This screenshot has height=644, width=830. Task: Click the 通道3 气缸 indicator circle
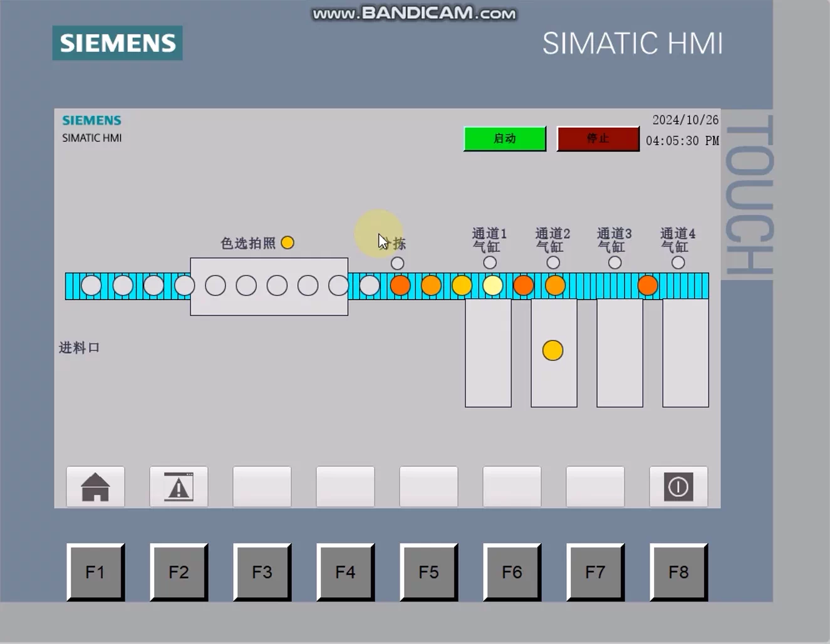tap(615, 262)
